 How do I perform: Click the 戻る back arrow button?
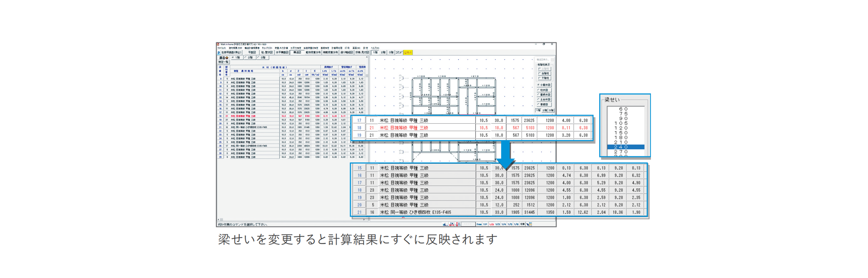[x=223, y=58]
